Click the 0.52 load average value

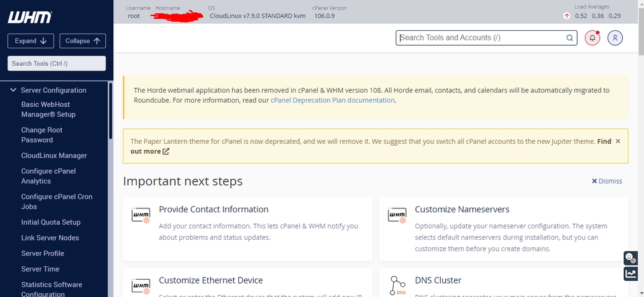point(581,16)
